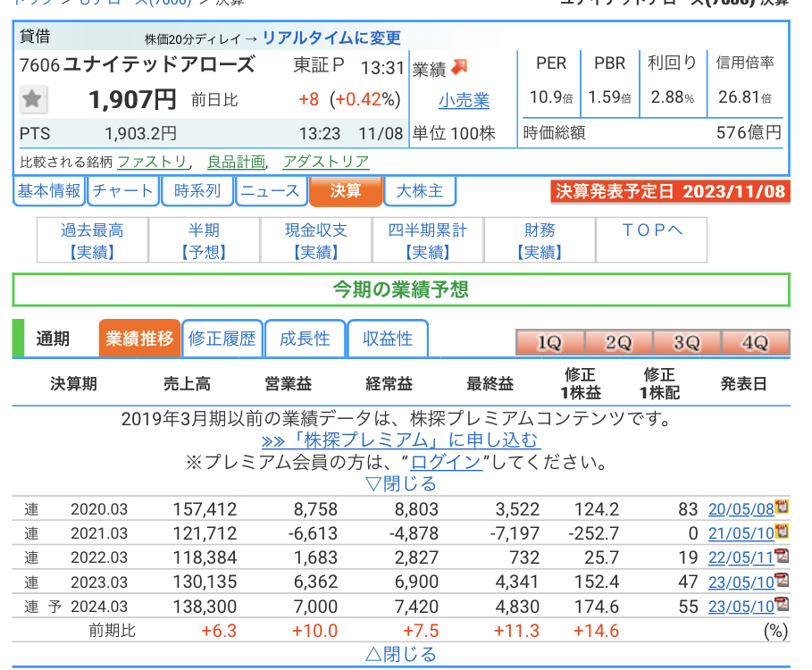Click the 4Q quarter button

click(755, 342)
